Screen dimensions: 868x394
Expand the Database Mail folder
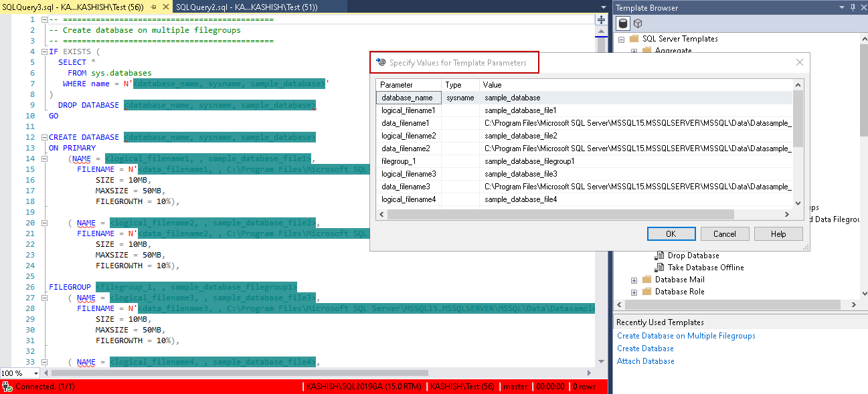(634, 280)
